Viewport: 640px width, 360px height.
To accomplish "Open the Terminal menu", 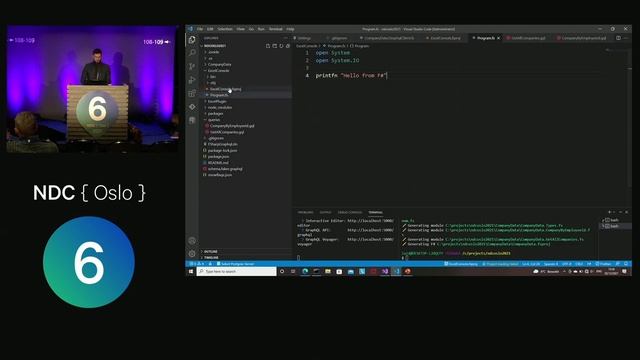I will (276, 29).
